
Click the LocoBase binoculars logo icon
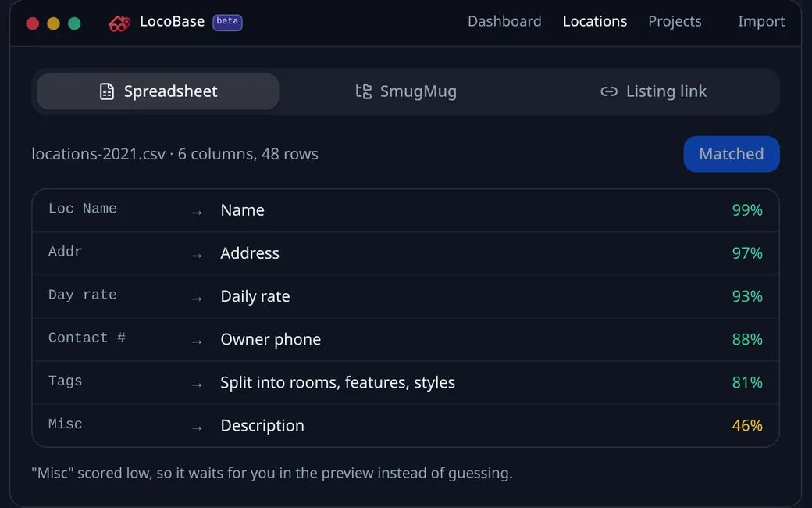[119, 23]
